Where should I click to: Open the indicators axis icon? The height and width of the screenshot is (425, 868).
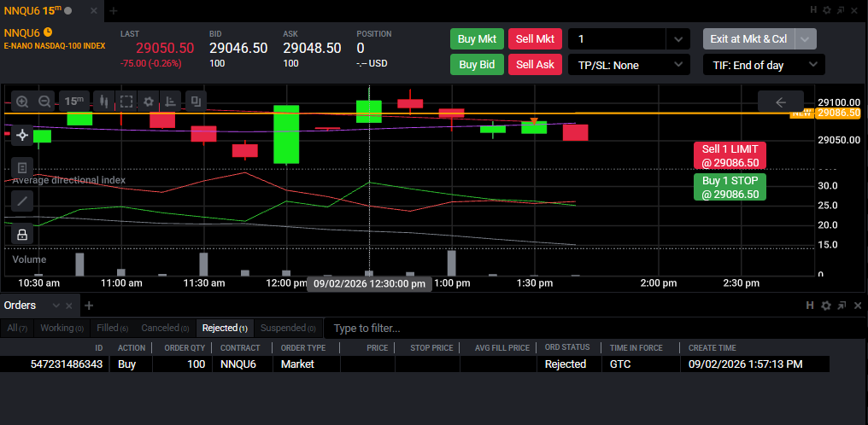[x=171, y=102]
